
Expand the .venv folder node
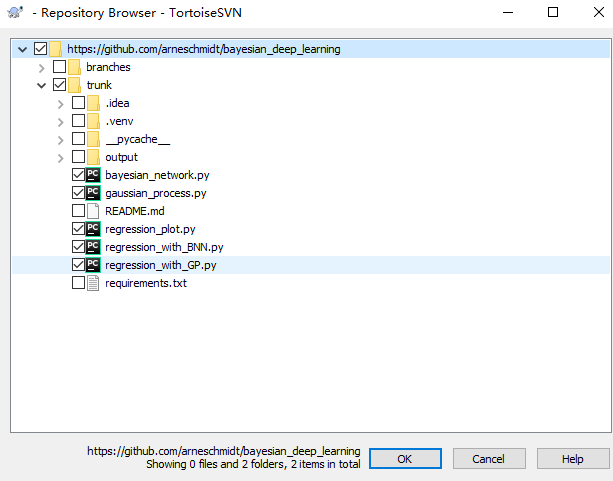61,122
